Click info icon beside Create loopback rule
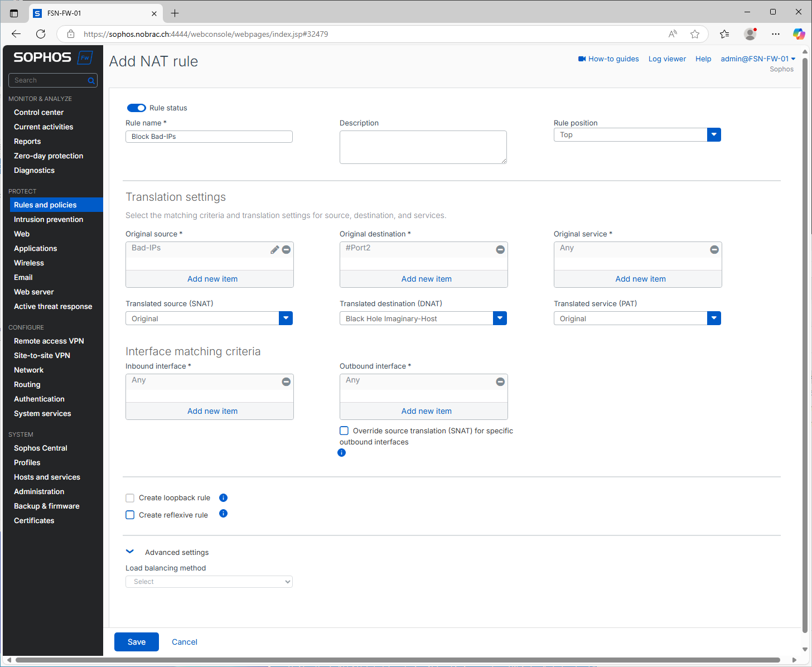Viewport: 812px width, 667px height. point(223,497)
